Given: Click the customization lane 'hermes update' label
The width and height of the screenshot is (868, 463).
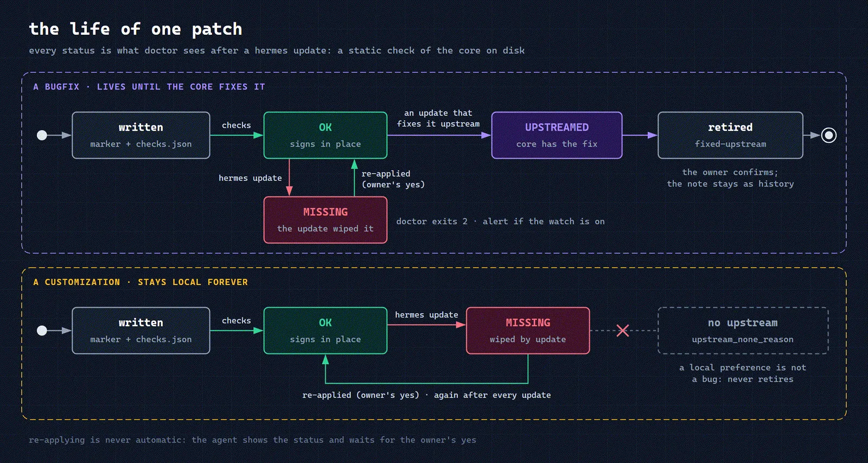Looking at the screenshot, I should click(x=426, y=315).
